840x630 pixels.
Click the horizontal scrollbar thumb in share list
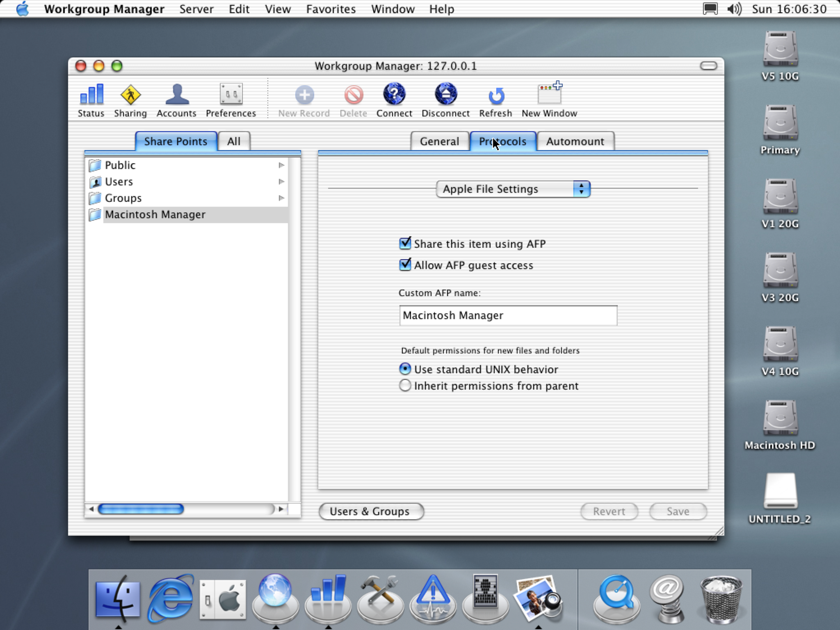point(141,509)
